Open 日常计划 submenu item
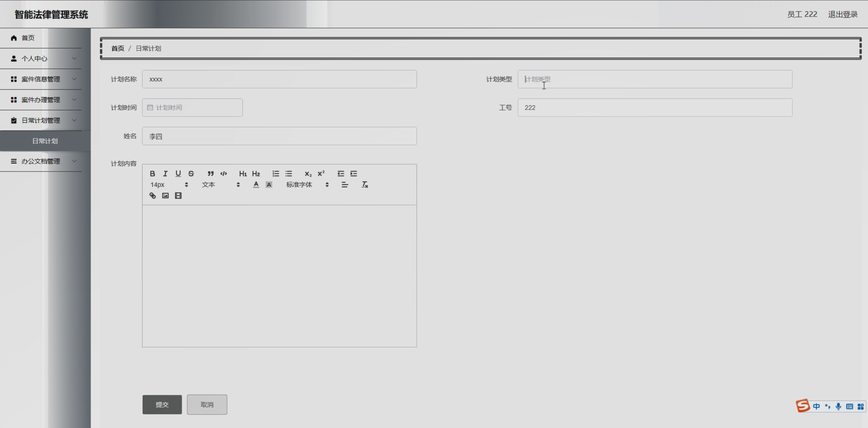The width and height of the screenshot is (868, 428). (x=45, y=141)
